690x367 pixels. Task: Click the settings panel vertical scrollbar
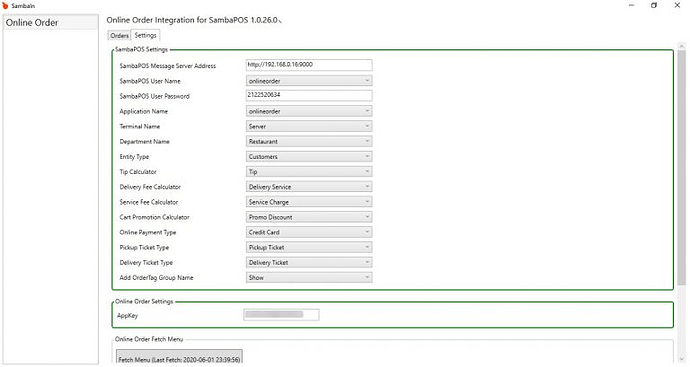click(682, 167)
